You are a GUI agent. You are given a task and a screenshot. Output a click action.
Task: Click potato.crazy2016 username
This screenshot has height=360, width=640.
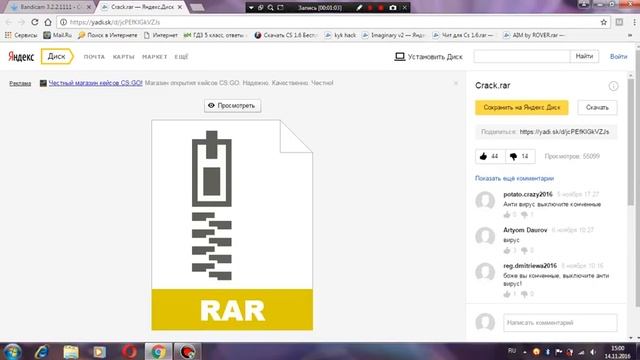[x=528, y=194]
